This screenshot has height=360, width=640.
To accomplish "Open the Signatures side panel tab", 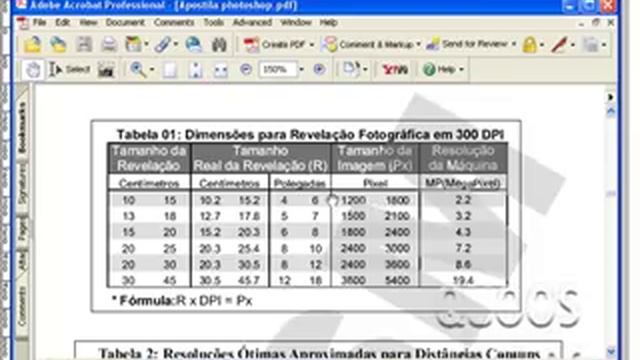I will coord(22,184).
